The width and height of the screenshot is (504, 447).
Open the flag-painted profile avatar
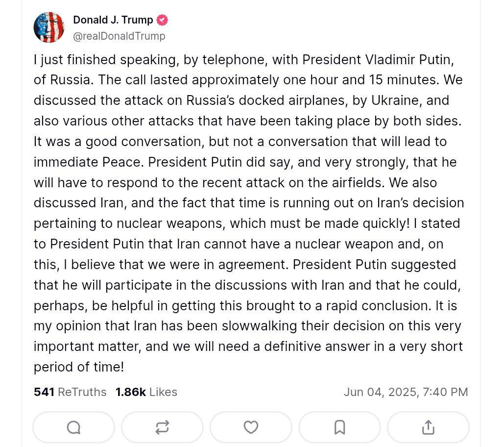point(49,27)
